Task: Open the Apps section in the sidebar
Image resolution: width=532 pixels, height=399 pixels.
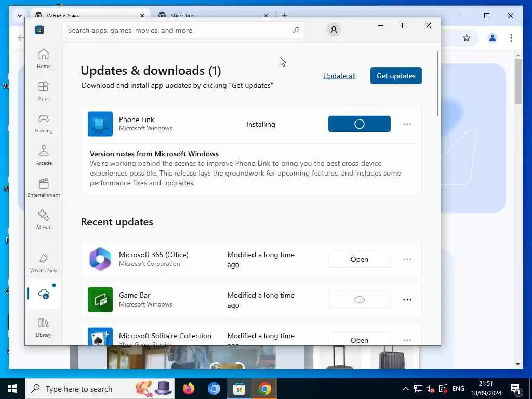Action: (44, 91)
